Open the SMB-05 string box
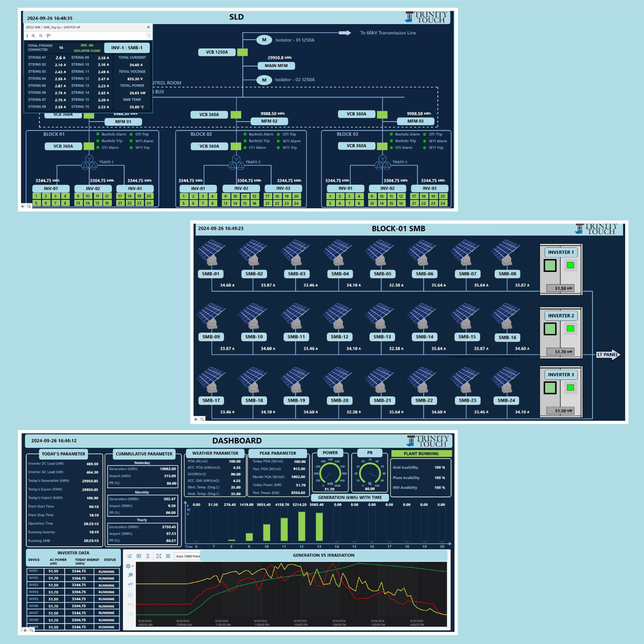Screen dimensions: 644x644 pyautogui.click(x=382, y=274)
